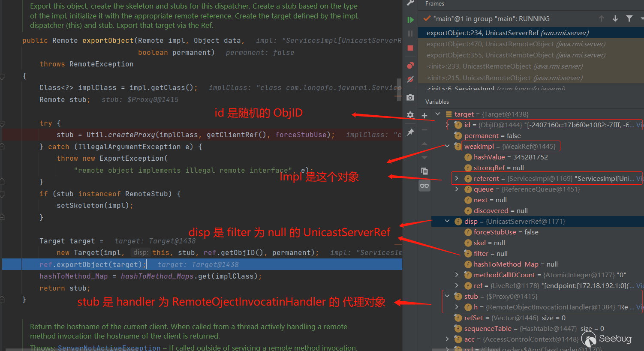
Task: Select frame exportObject:355, UnicastRemoteObject
Action: click(x=531, y=55)
